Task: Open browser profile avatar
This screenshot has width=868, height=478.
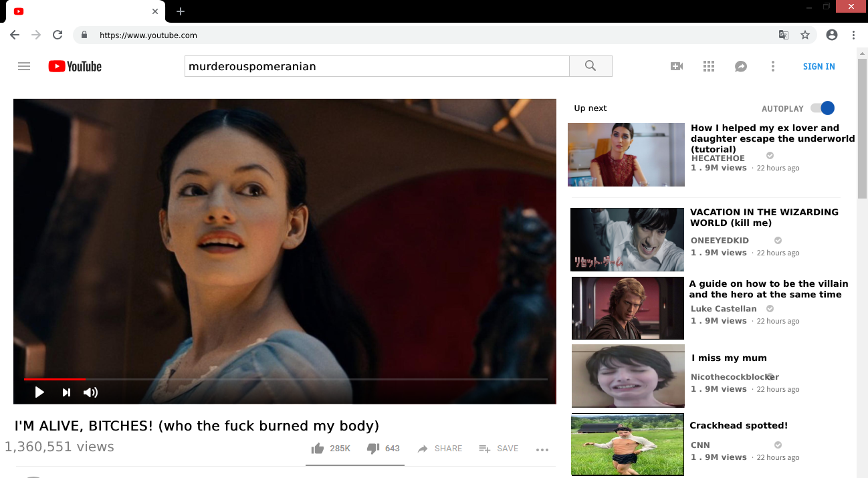Action: tap(832, 35)
